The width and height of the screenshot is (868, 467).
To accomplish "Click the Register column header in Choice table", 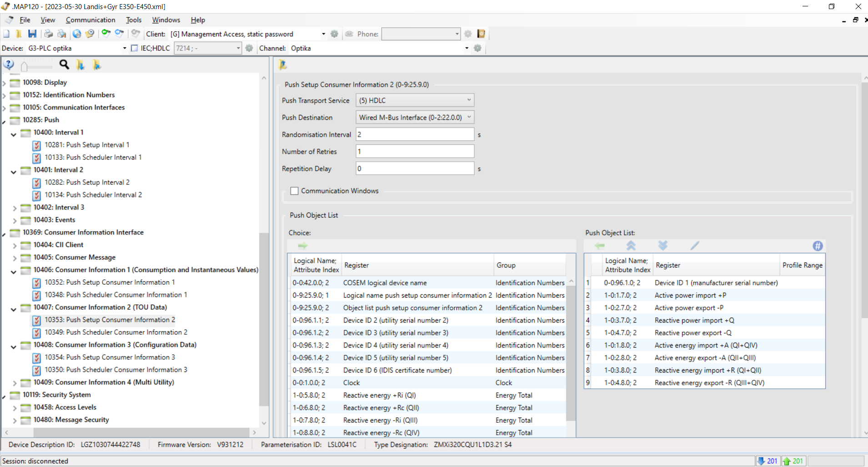I will (x=417, y=265).
